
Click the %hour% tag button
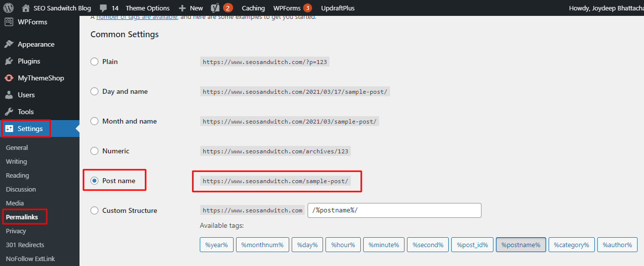pos(343,245)
